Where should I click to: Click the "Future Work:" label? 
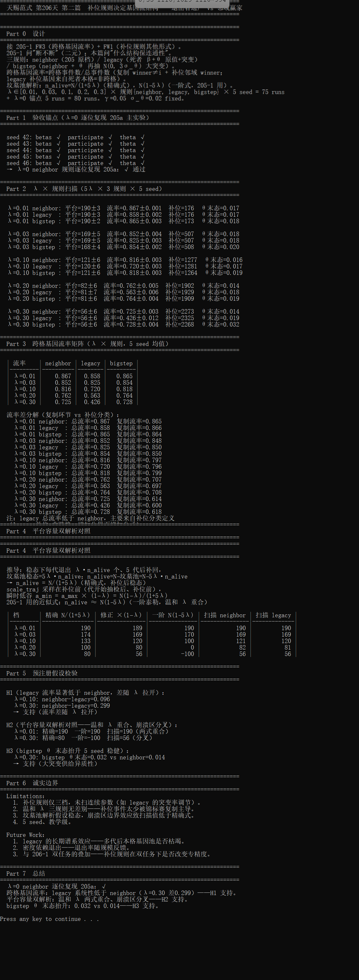(x=26, y=835)
